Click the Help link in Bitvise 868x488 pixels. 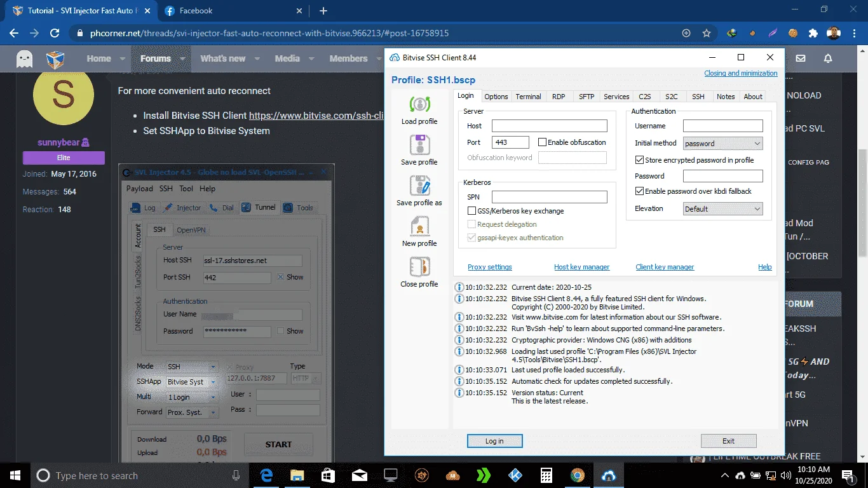765,267
